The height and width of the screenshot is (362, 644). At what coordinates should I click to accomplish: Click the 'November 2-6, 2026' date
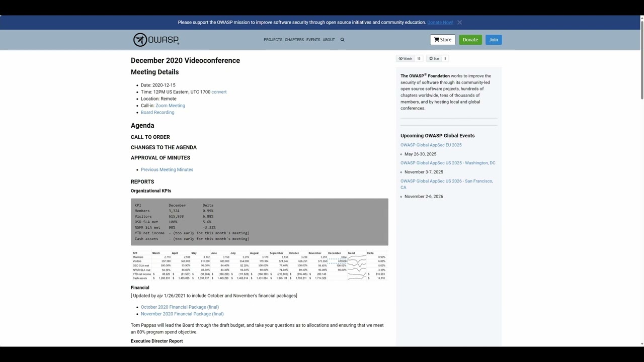click(424, 197)
